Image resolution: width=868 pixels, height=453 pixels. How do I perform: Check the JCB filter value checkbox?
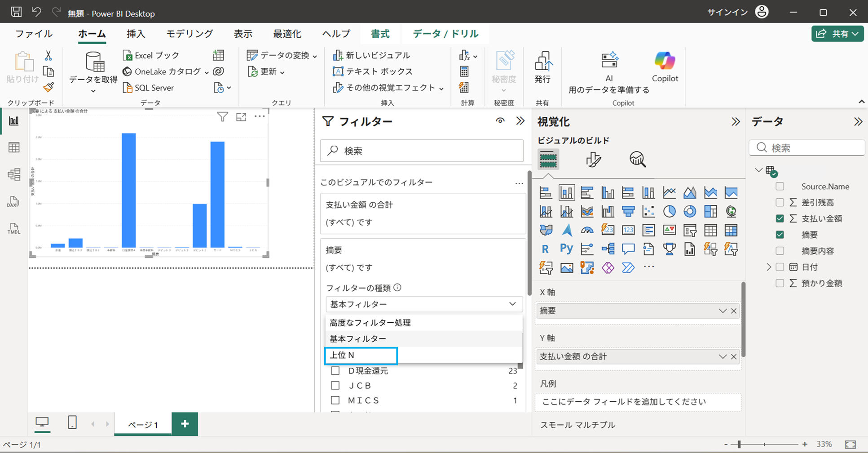point(335,385)
